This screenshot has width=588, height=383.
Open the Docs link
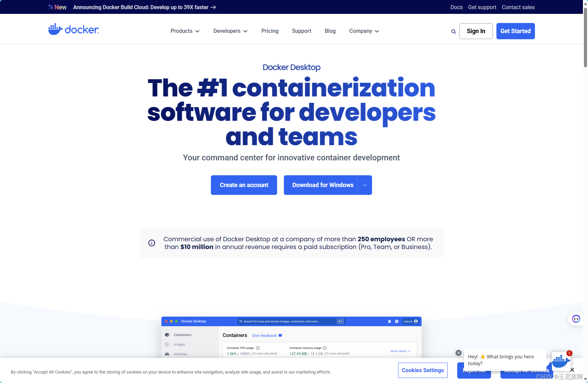tap(456, 7)
